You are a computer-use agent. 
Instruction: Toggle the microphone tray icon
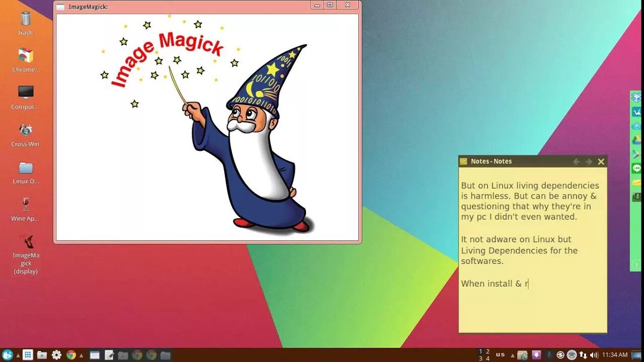click(549, 355)
